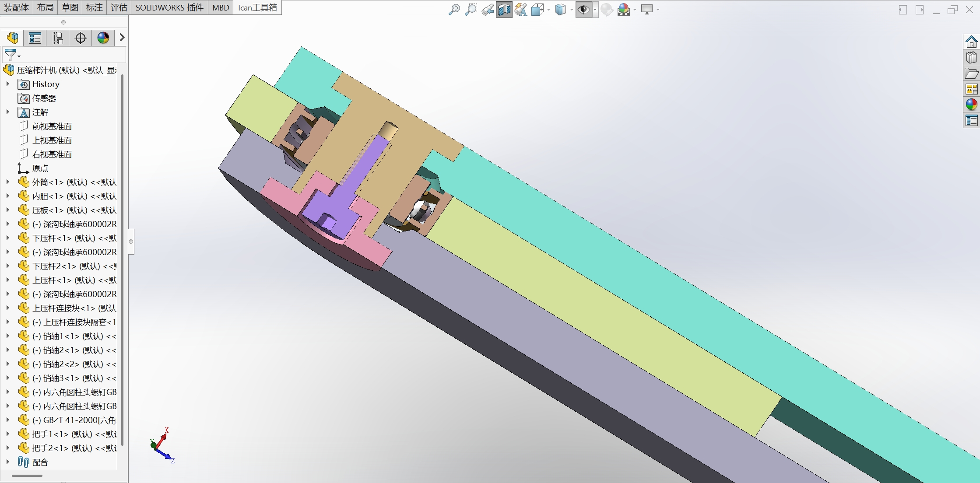Click the View Orientation cube icon
Screen dimensions: 980x483
pyautogui.click(x=537, y=10)
